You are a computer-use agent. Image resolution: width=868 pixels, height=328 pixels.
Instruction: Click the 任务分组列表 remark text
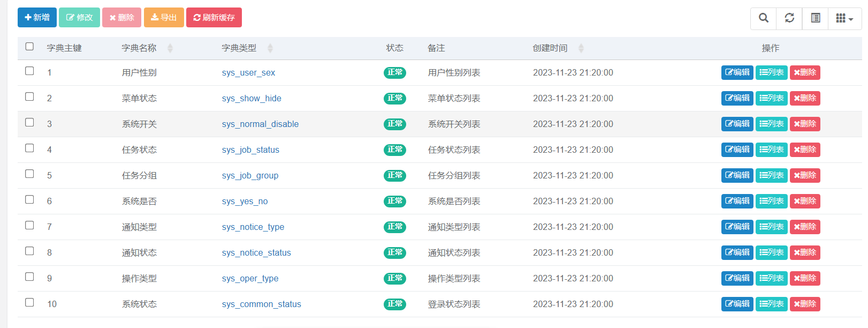point(454,175)
